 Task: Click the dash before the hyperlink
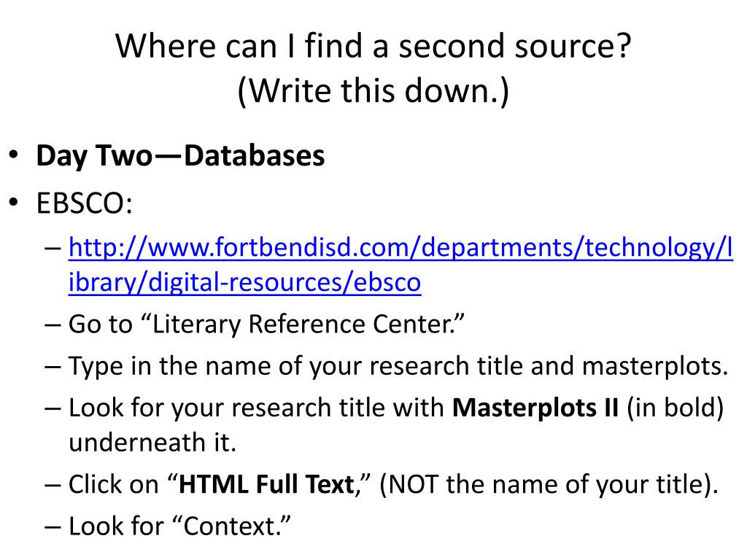[53, 249]
